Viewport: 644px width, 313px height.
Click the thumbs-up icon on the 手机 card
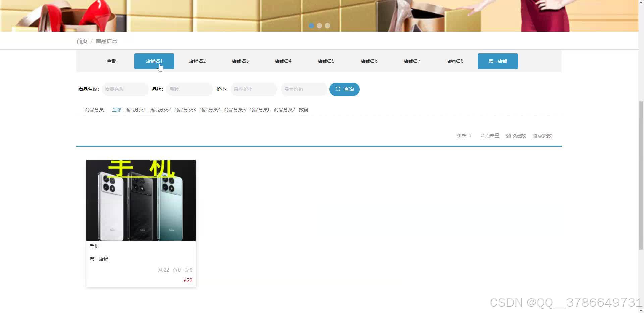175,270
